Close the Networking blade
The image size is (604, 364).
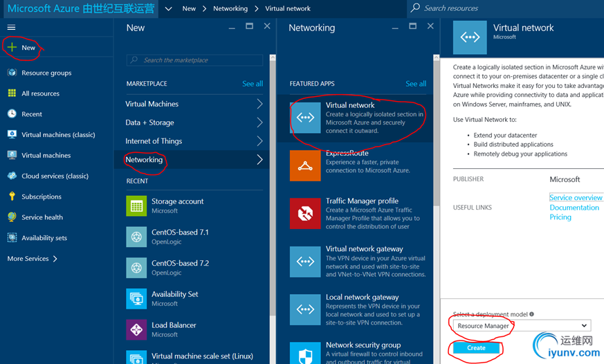coord(430,26)
